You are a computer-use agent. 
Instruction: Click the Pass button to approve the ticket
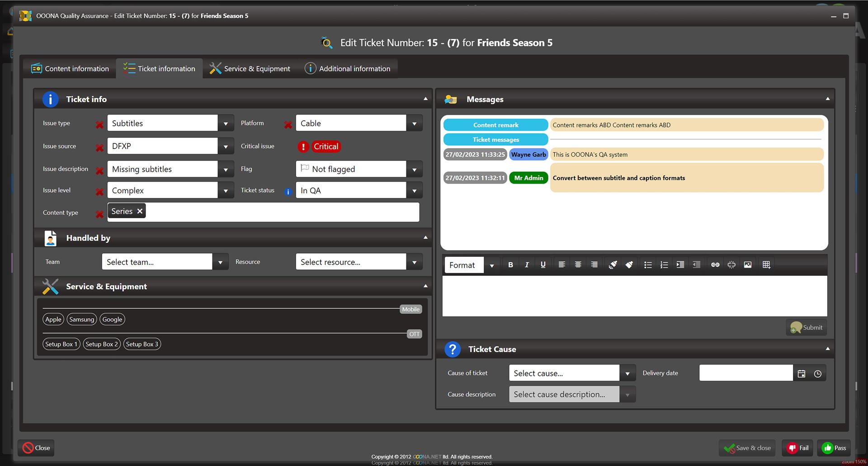click(x=834, y=448)
